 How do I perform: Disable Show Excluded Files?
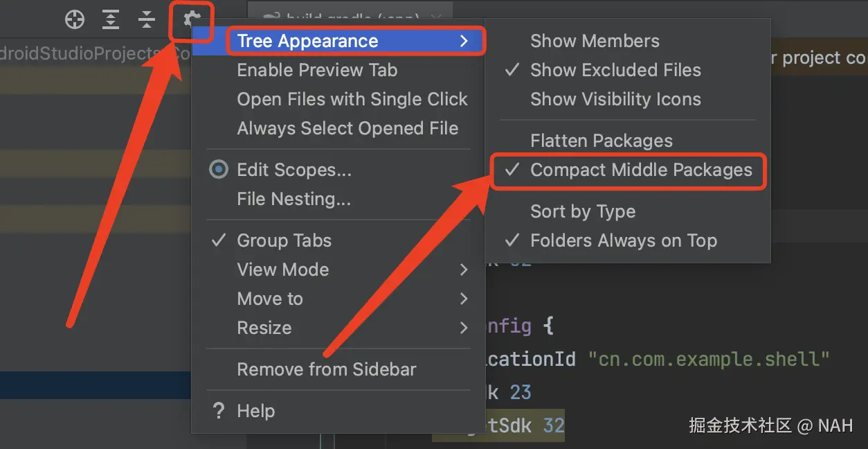point(615,70)
